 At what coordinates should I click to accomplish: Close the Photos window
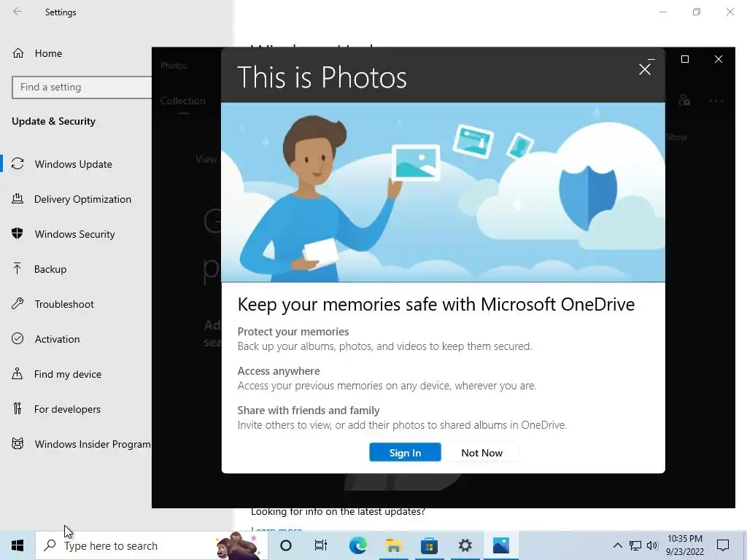719,59
